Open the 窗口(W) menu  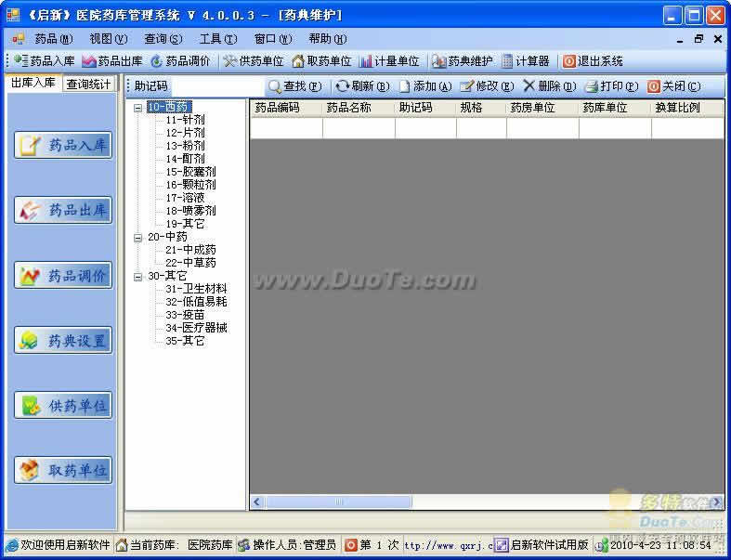pos(273,39)
